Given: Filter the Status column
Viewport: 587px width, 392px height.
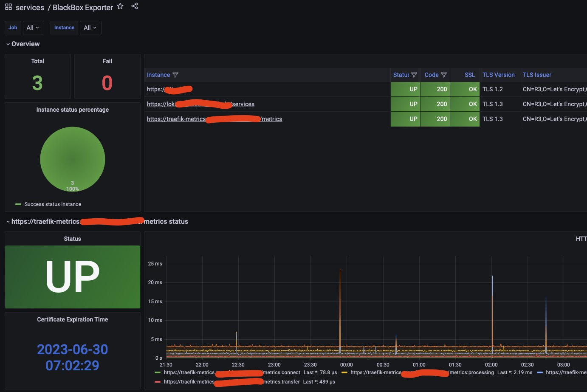Looking at the screenshot, I should coord(414,75).
